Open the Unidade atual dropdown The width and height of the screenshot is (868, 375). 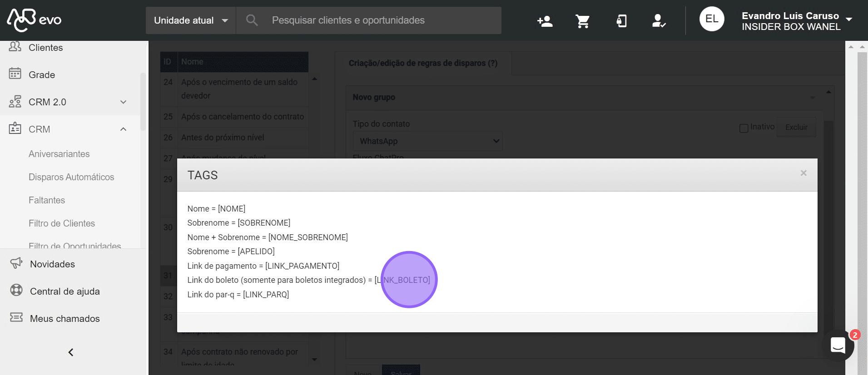tap(191, 20)
